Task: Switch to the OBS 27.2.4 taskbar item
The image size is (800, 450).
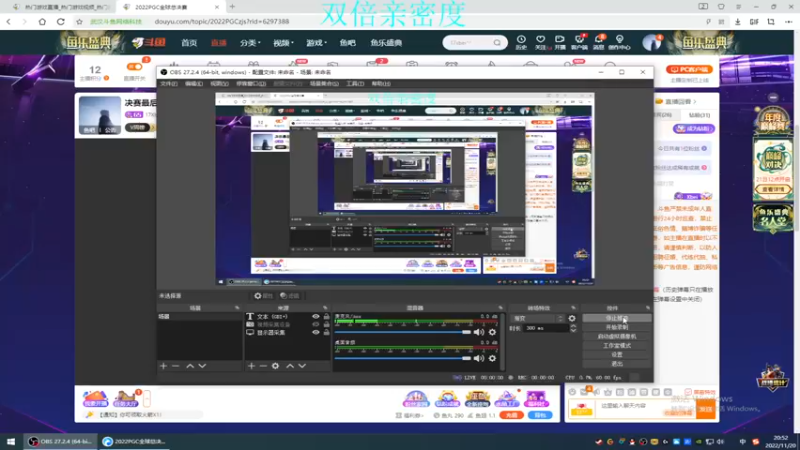Action: (x=60, y=441)
